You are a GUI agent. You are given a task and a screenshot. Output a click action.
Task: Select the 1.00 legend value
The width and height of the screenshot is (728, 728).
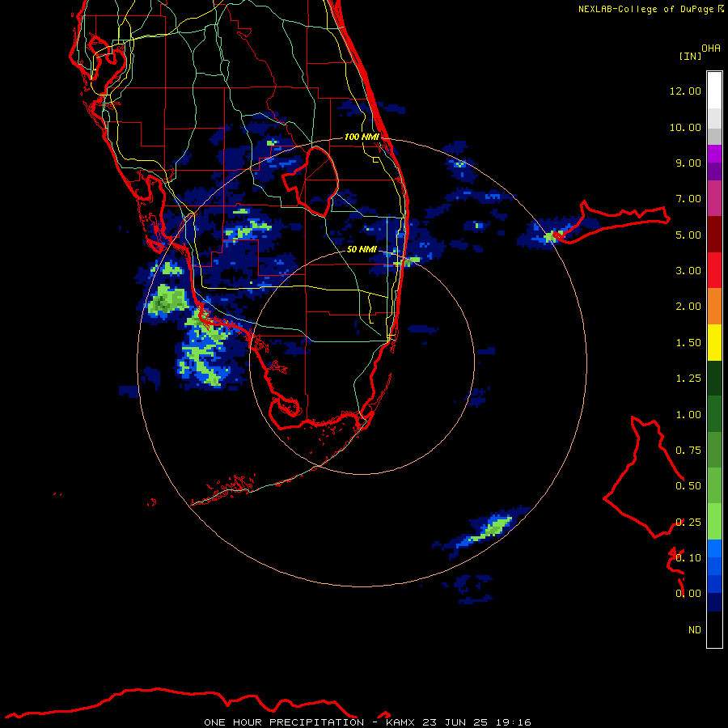pos(688,415)
